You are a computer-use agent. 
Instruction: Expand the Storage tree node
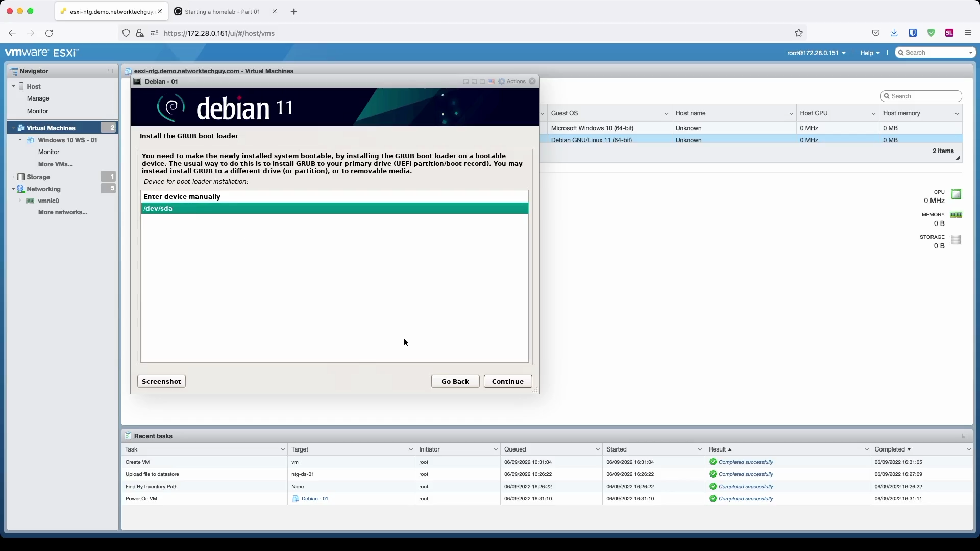pyautogui.click(x=14, y=177)
